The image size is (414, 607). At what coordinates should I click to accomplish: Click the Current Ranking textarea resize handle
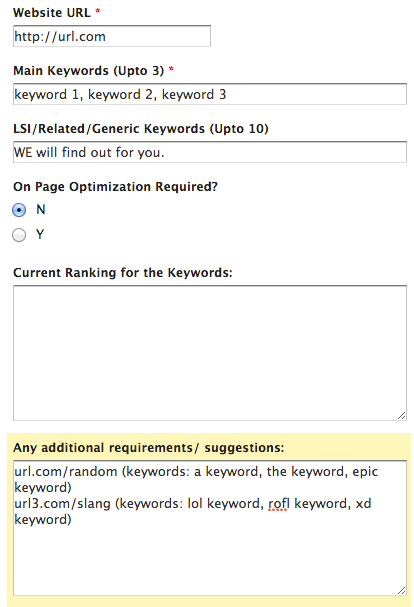point(402,415)
